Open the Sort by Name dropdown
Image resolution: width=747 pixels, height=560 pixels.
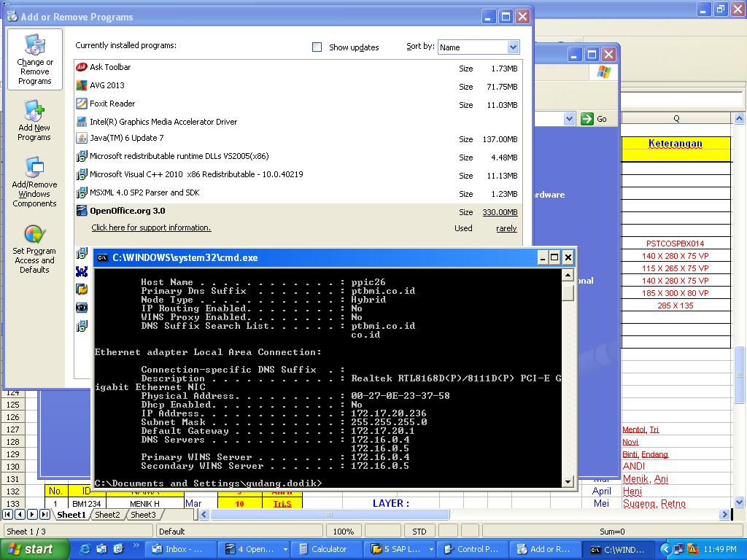[x=512, y=47]
